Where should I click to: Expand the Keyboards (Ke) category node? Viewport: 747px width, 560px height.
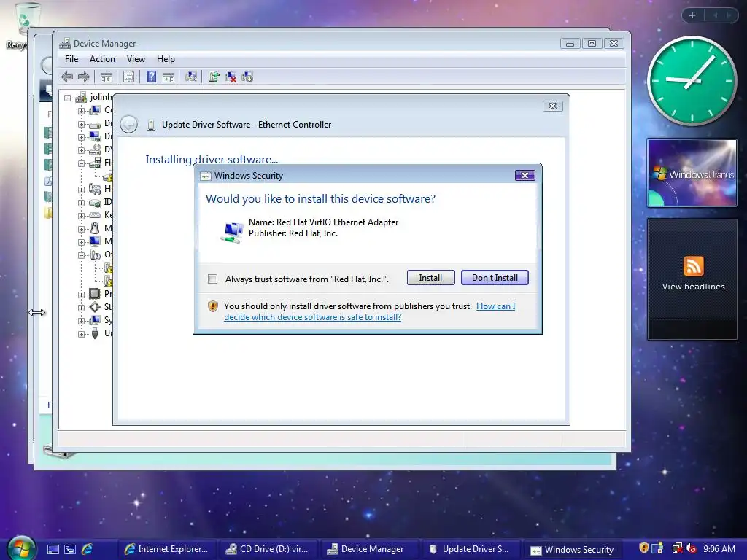82,216
